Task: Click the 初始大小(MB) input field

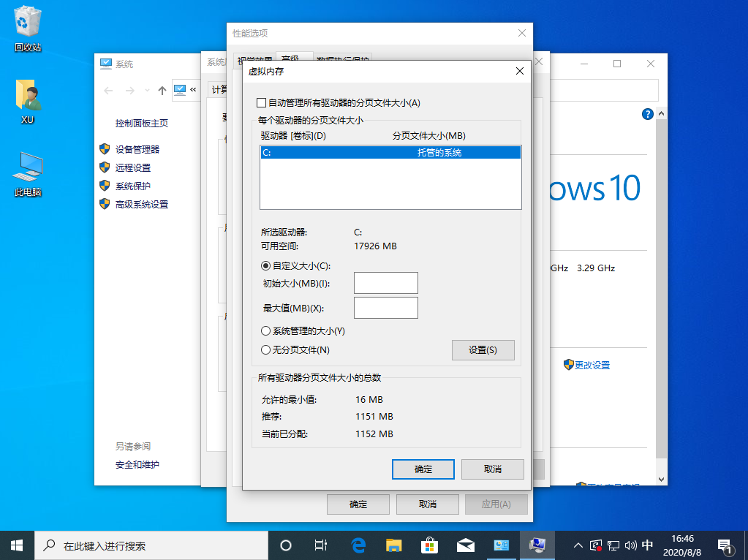Action: point(385,283)
